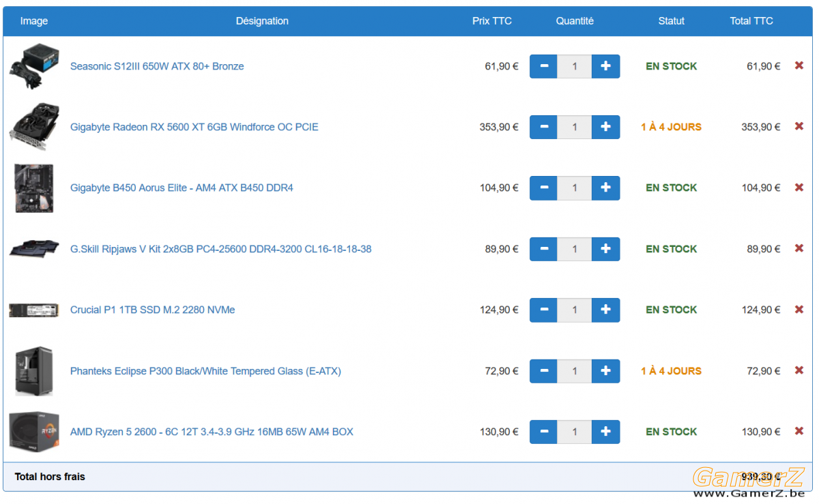
Task: Click the Crucial P1 SSD thumbnail
Action: (34, 310)
